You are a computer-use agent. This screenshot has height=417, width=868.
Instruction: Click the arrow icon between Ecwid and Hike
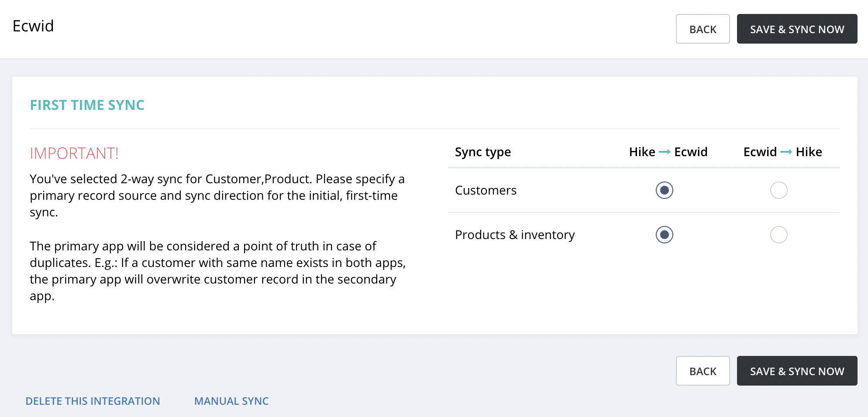(x=786, y=152)
